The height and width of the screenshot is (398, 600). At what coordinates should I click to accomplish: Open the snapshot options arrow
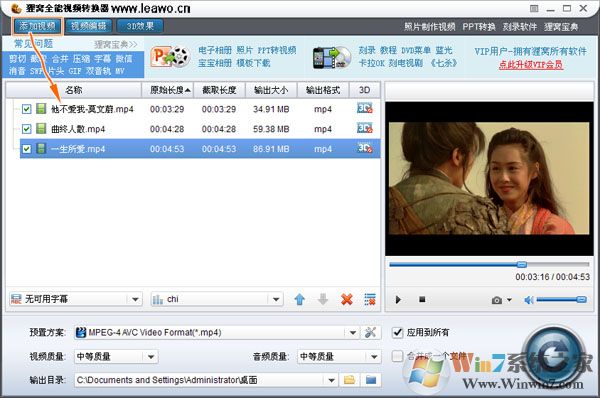[509, 300]
